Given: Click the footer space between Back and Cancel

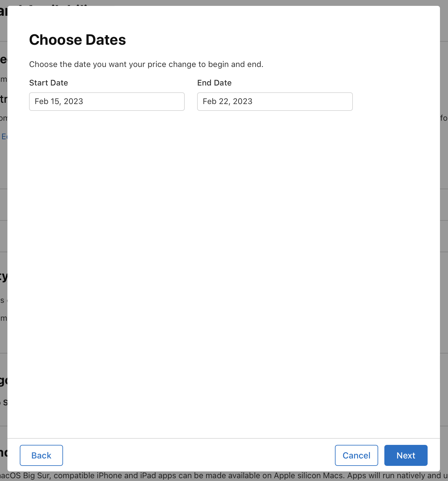Looking at the screenshot, I should point(198,455).
